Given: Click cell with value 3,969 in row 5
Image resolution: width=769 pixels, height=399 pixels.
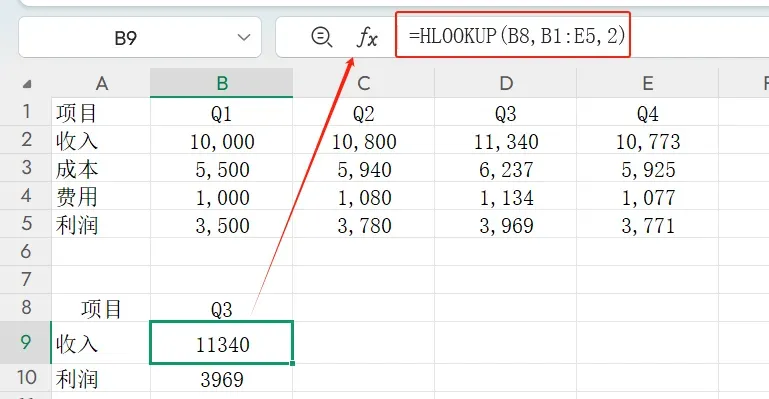Looking at the screenshot, I should pos(506,224).
